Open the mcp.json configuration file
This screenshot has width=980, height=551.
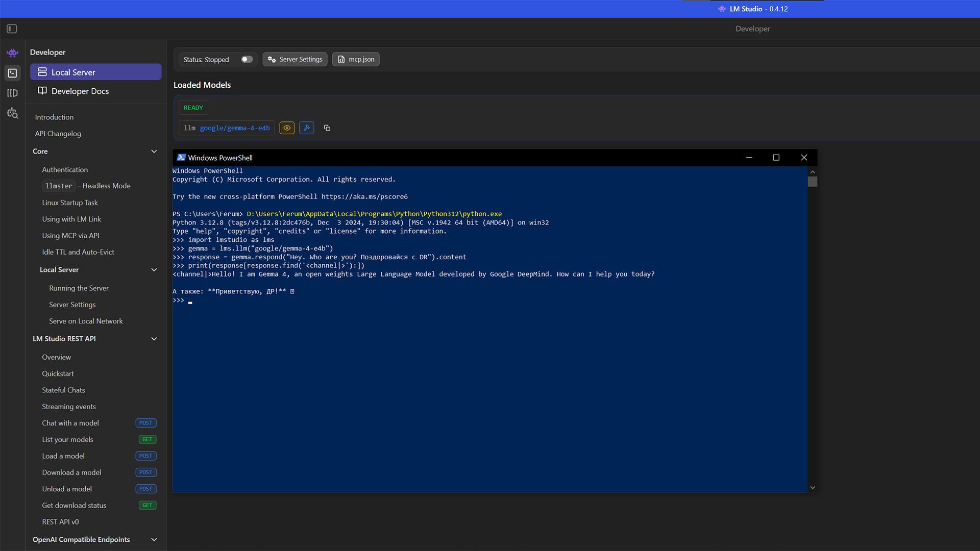pyautogui.click(x=355, y=59)
